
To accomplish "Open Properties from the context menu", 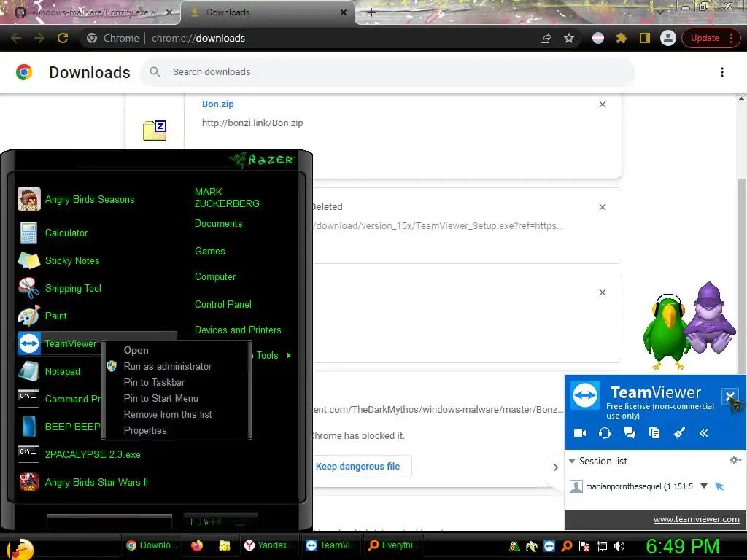I will [145, 430].
